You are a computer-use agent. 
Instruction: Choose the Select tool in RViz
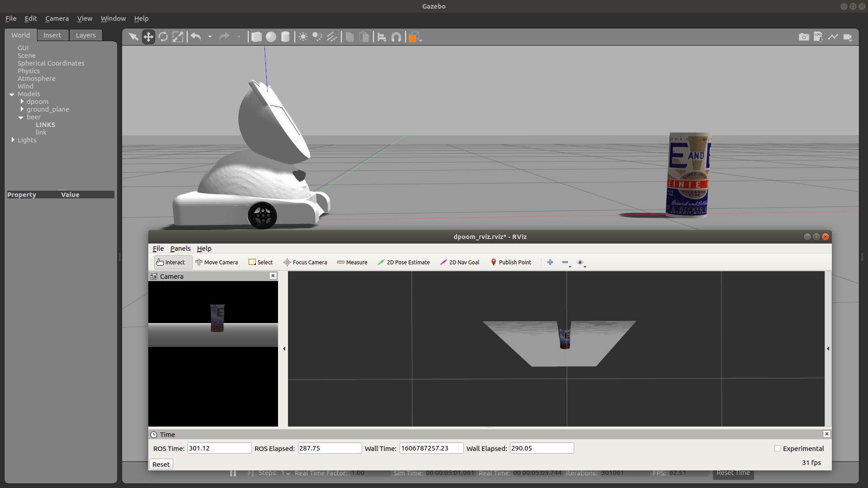click(x=261, y=263)
